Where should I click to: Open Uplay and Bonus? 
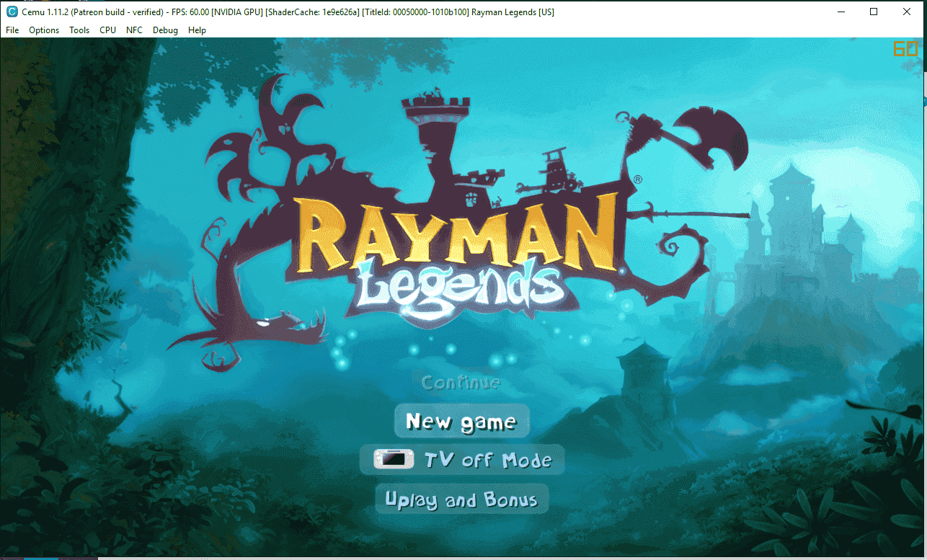(461, 499)
